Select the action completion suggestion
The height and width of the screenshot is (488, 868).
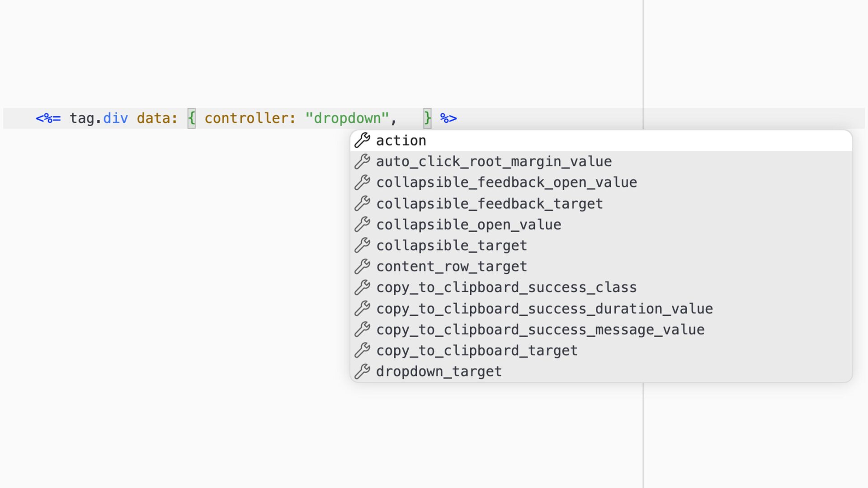[x=601, y=141]
